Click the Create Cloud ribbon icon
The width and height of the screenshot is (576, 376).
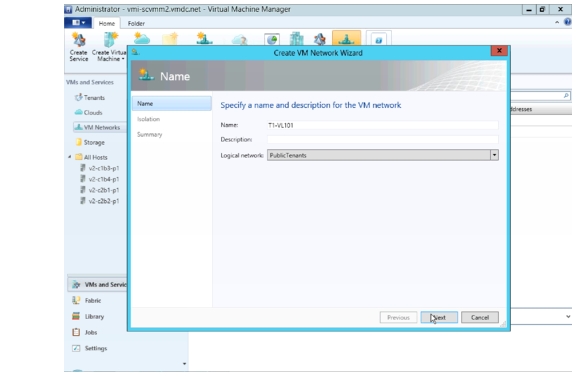(142, 38)
